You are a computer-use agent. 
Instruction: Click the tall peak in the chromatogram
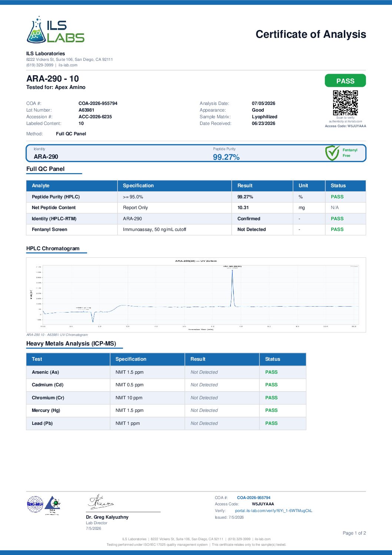(x=232, y=287)
